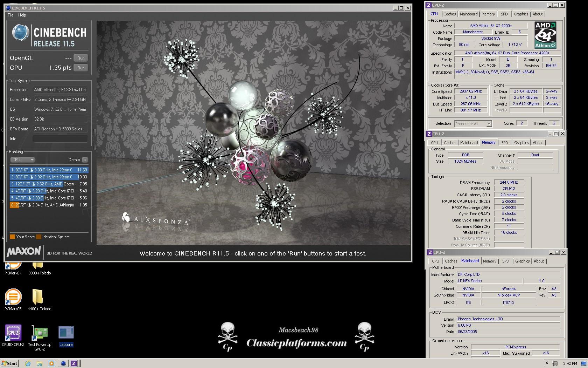Open Processor #1 selection dropdown
Image resolution: width=588 pixels, height=368 pixels.
(x=473, y=124)
